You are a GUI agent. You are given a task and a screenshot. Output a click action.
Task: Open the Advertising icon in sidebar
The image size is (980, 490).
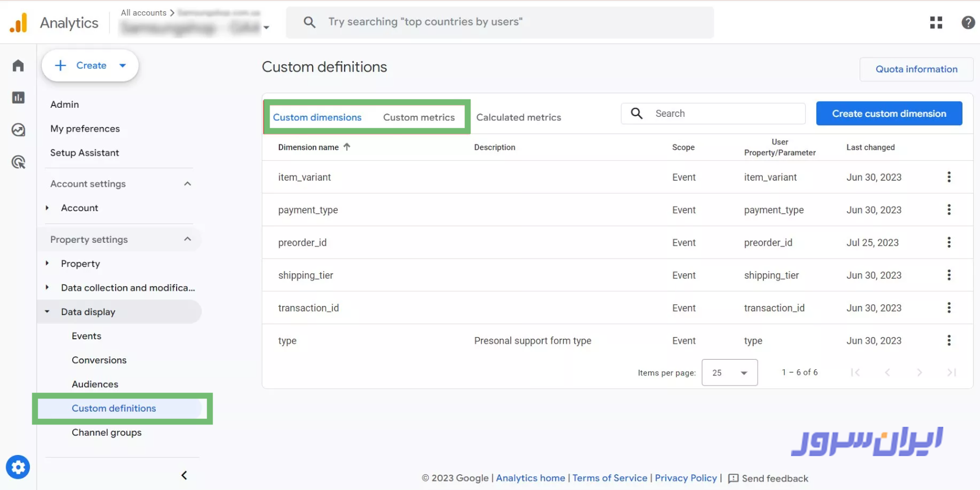pos(18,163)
